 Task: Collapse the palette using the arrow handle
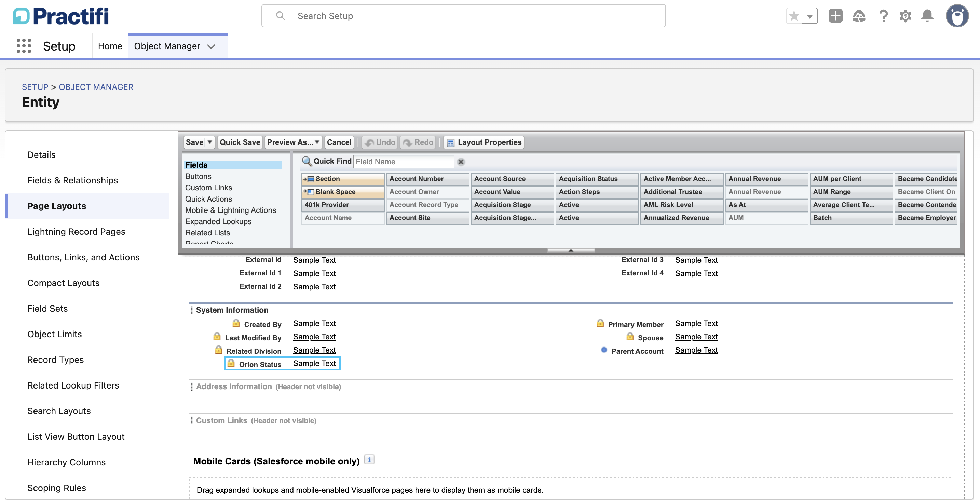coord(571,250)
